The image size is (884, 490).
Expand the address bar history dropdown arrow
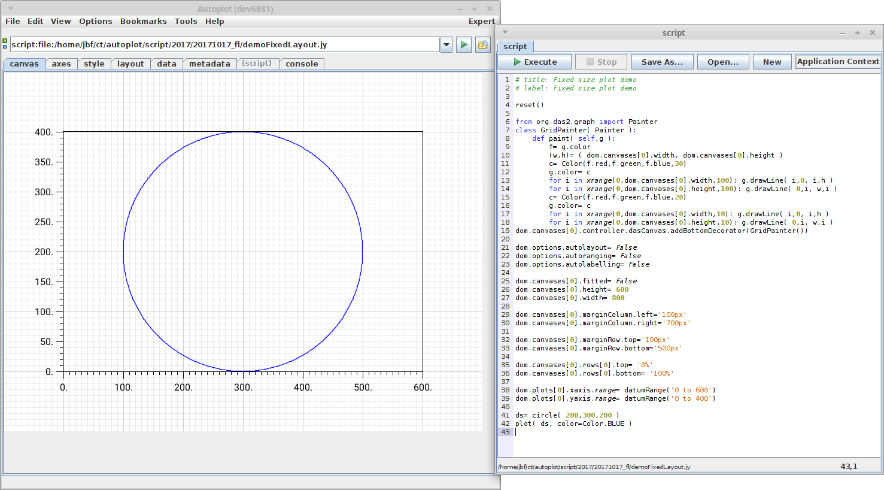click(446, 45)
